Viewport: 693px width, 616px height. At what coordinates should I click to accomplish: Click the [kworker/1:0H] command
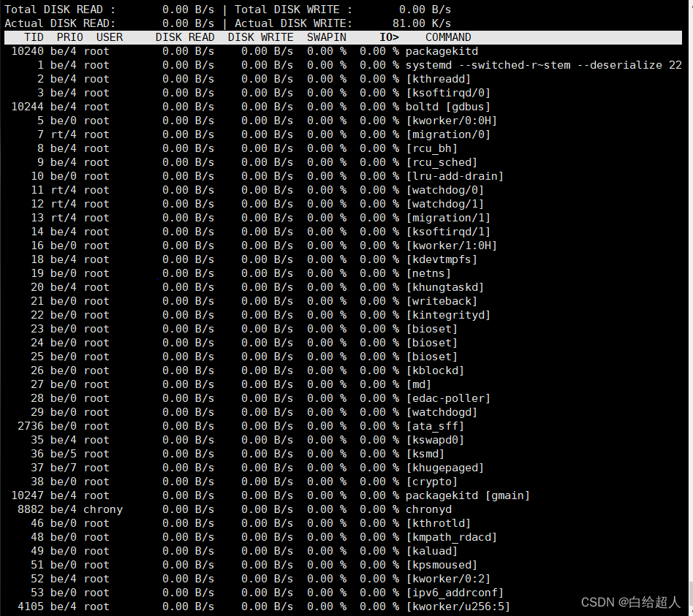[x=452, y=246]
